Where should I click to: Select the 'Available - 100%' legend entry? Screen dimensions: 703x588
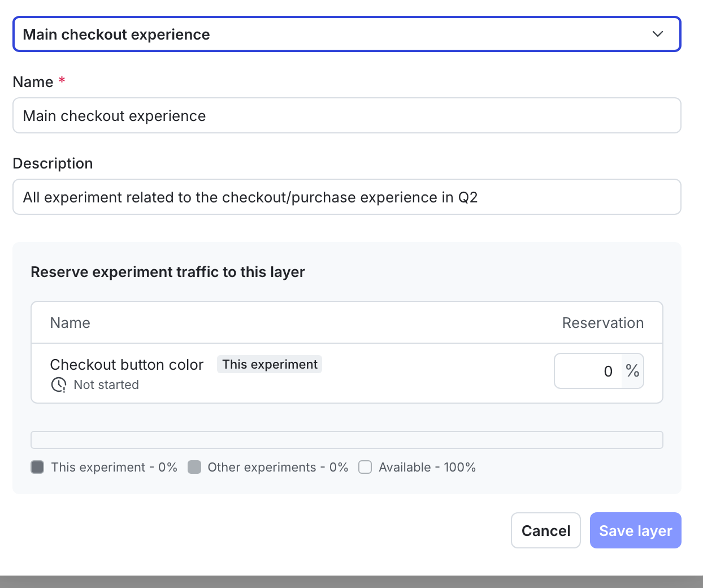418,467
